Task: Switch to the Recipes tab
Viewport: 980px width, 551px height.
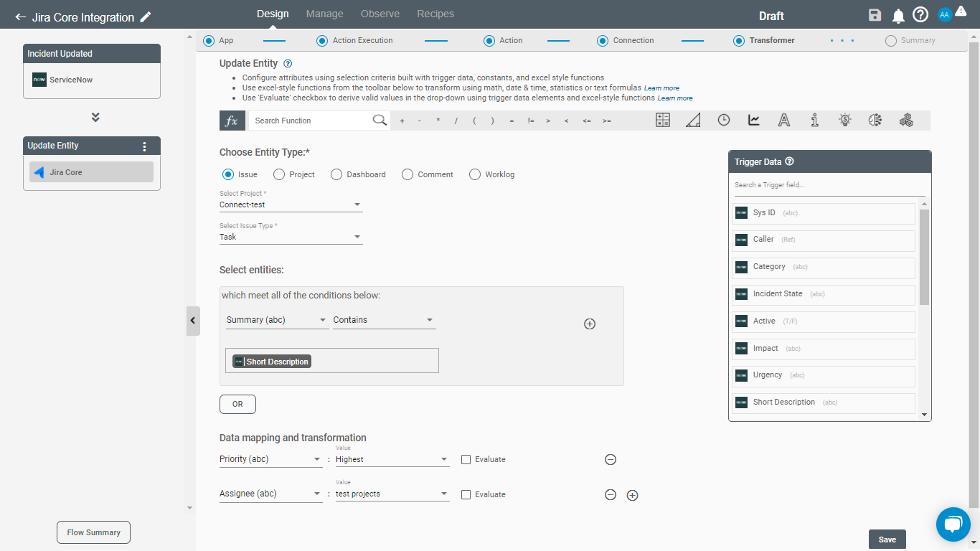Action: 435,14
